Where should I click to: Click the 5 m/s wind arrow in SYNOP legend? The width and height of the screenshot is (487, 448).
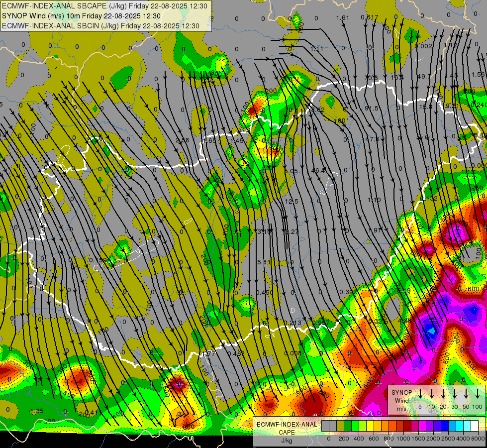420,394
